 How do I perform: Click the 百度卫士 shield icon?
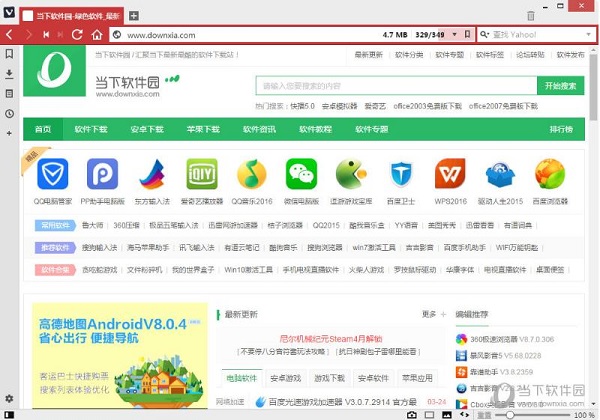401,174
